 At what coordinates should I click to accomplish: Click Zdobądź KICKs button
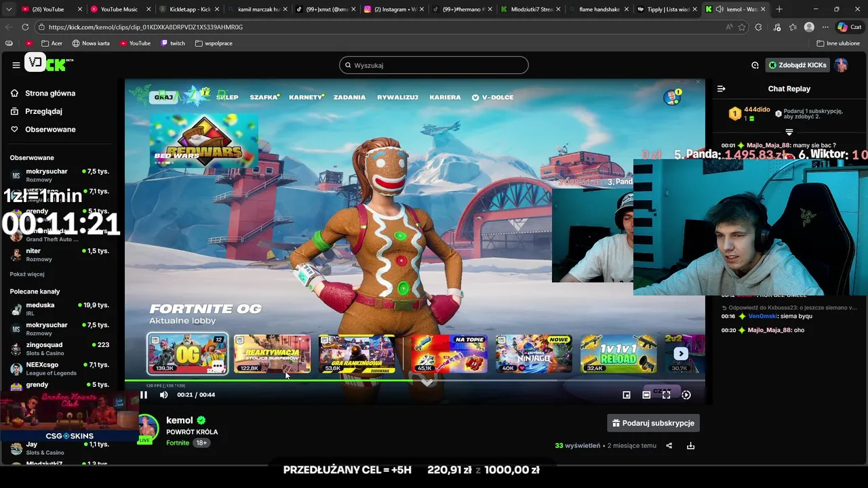pyautogui.click(x=797, y=65)
